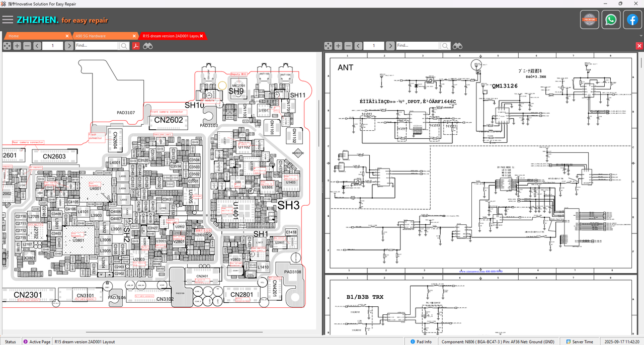Click Pad Info in the status bar
The height and width of the screenshot is (345, 644).
click(421, 341)
